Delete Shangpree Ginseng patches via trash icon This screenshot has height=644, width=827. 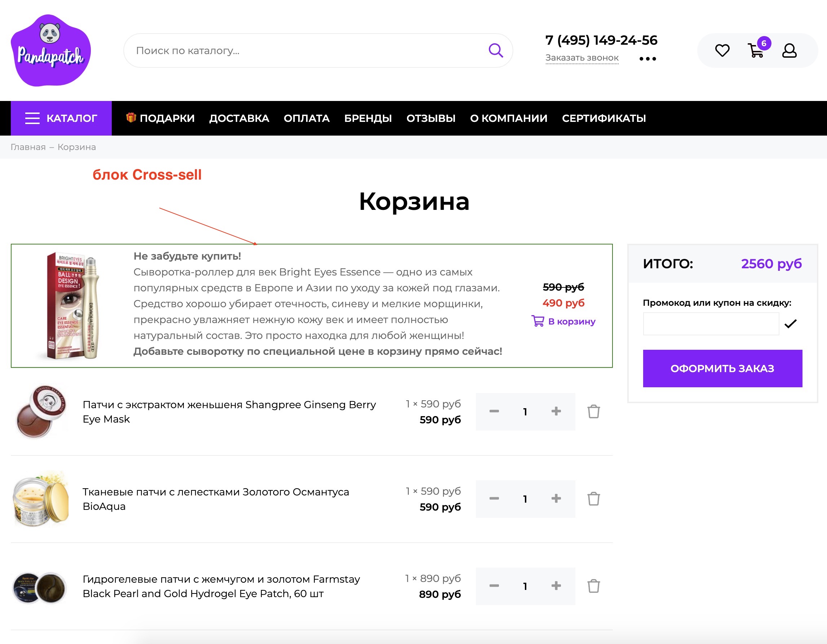click(593, 412)
